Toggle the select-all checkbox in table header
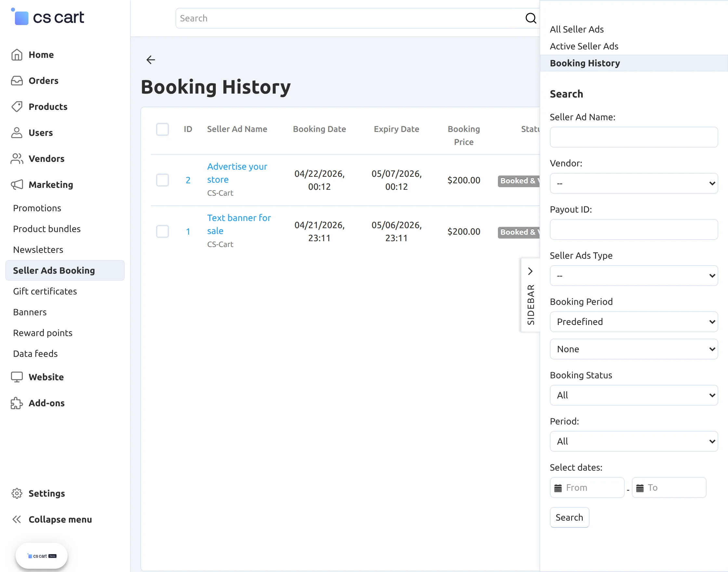Viewport: 728px width, 572px height. [162, 129]
